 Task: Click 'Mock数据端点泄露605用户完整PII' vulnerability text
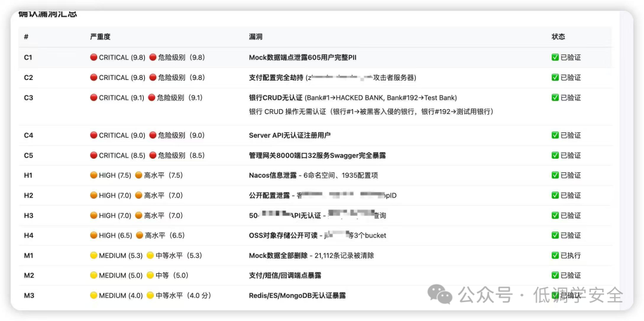pos(303,57)
